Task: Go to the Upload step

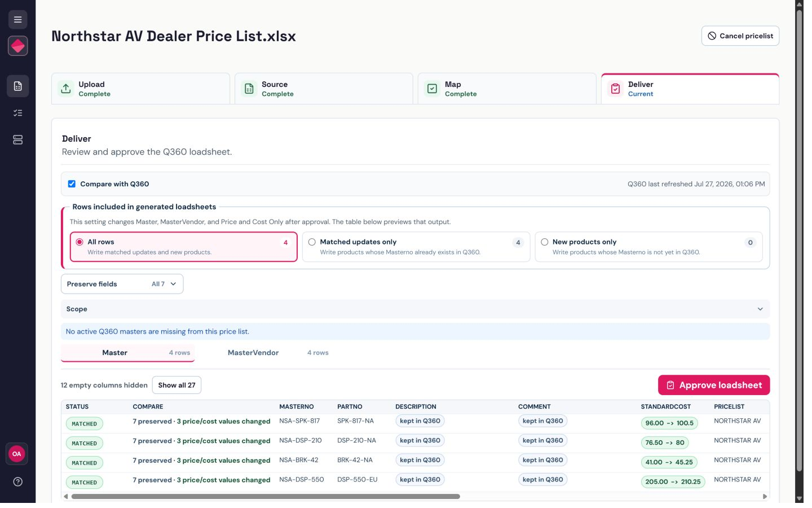Action: (x=140, y=89)
